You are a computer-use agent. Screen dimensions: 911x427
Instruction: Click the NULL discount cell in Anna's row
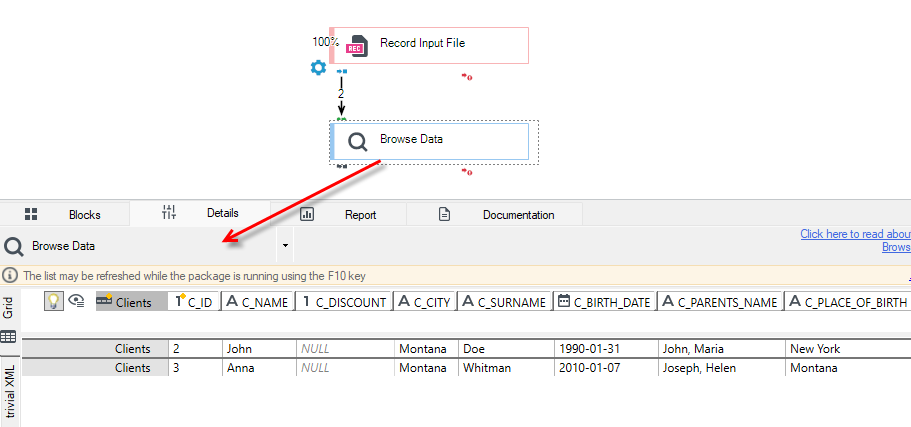pos(345,368)
